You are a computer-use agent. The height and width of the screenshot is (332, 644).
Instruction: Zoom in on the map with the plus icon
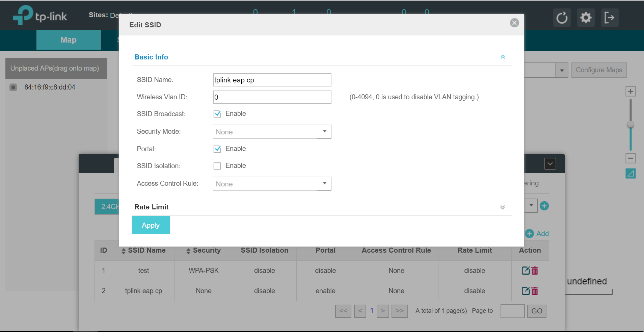(x=630, y=91)
